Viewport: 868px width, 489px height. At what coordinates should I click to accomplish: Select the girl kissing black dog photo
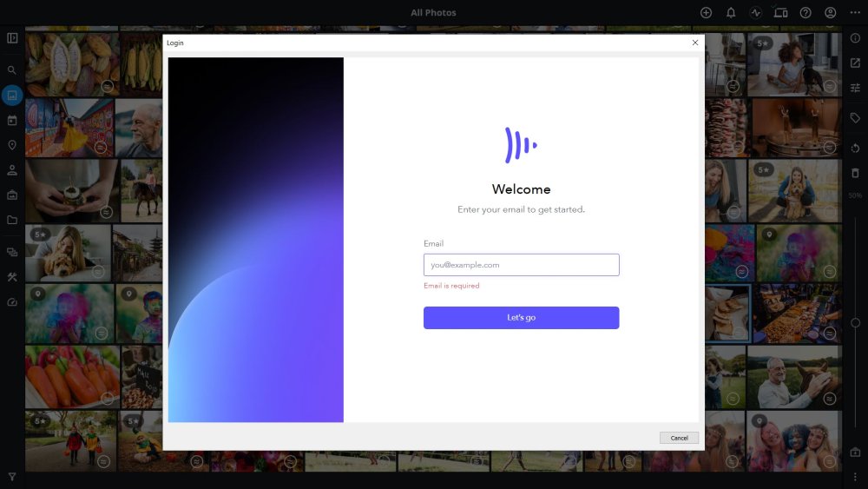click(x=794, y=64)
